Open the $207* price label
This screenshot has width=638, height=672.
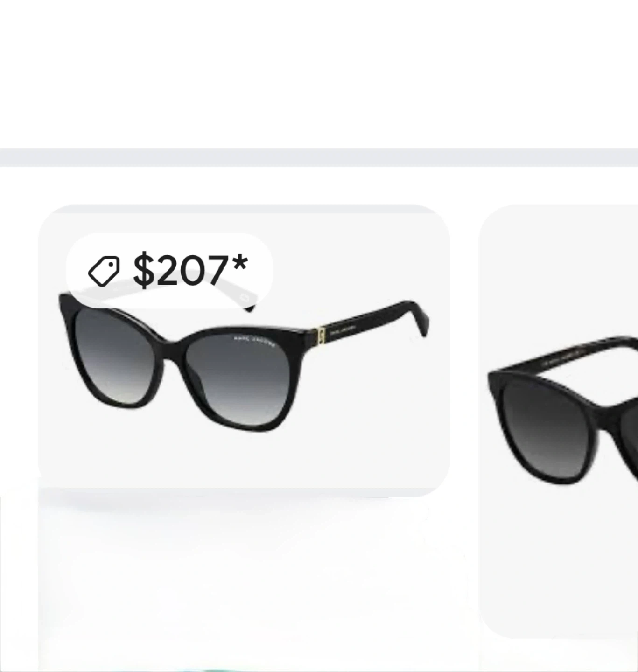[x=169, y=271]
